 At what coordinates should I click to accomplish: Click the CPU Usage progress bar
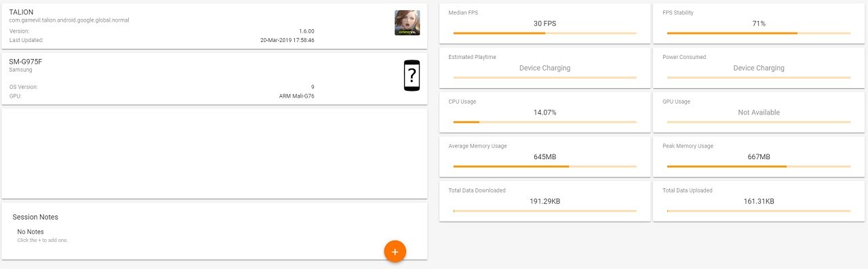coord(545,122)
